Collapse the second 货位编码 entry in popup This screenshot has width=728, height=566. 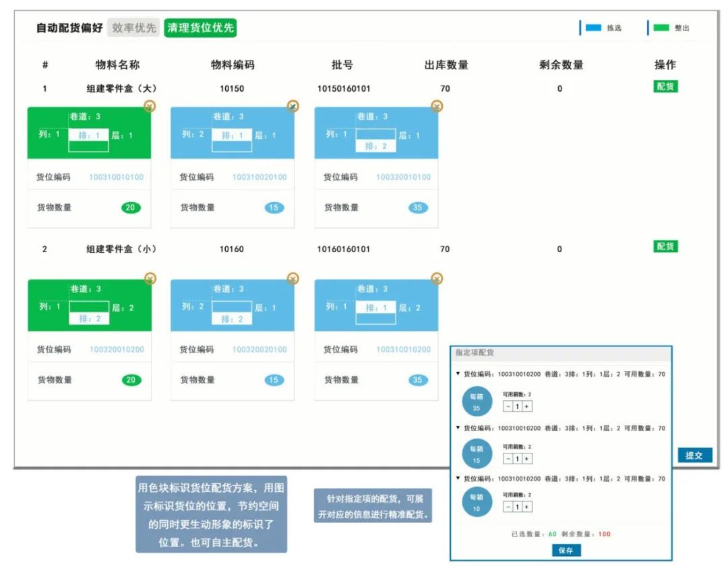[x=458, y=428]
